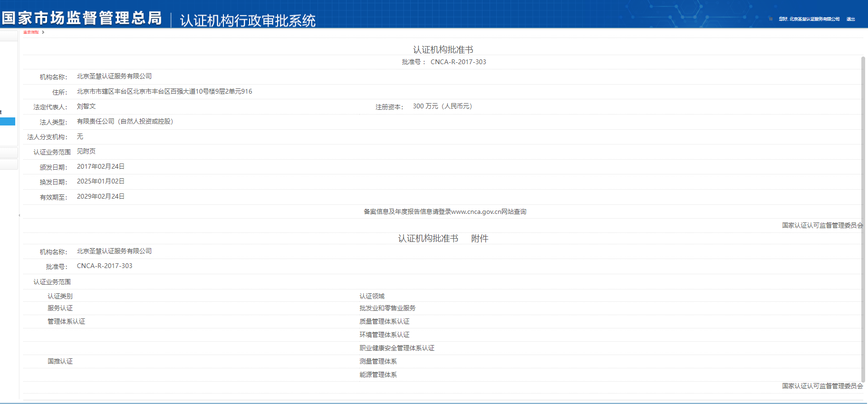868x404 pixels.
Task: Click the legal representative name 刘智文
Action: [x=87, y=106]
